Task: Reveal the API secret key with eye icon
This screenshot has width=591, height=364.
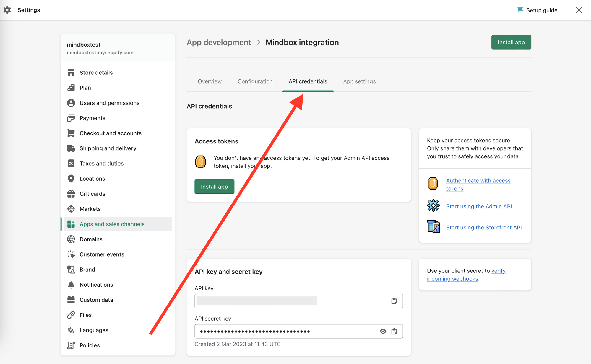Action: [383, 331]
